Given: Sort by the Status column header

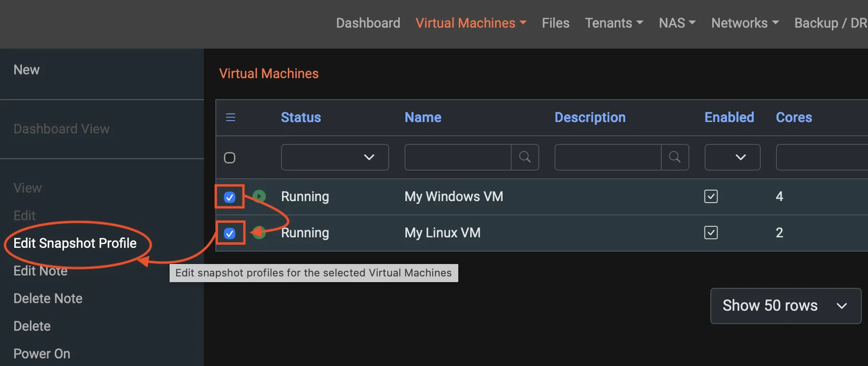Looking at the screenshot, I should (301, 117).
